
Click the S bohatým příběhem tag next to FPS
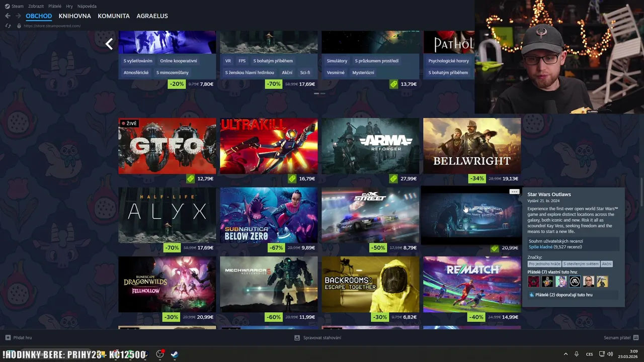pos(273,61)
